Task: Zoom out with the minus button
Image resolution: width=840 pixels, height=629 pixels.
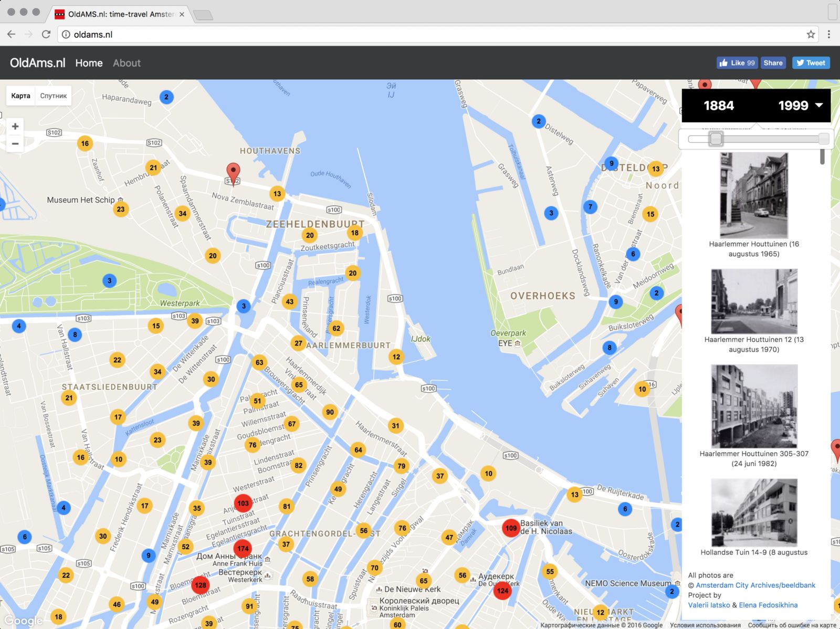Action: click(15, 144)
